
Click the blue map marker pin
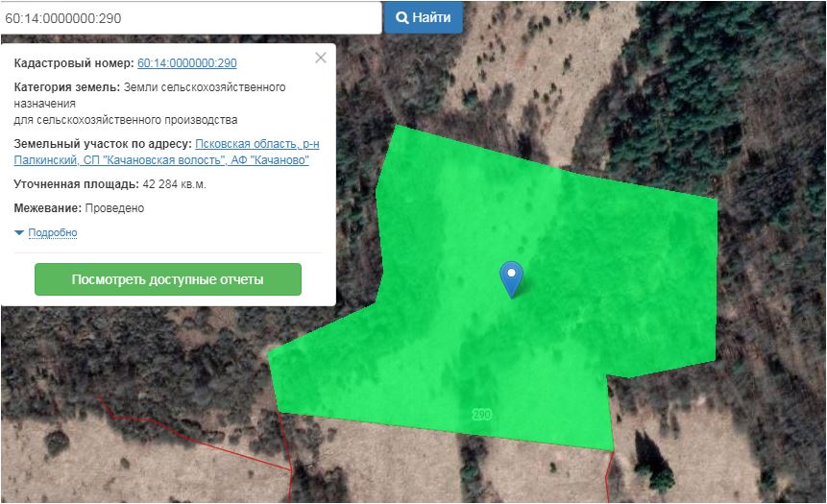513,277
